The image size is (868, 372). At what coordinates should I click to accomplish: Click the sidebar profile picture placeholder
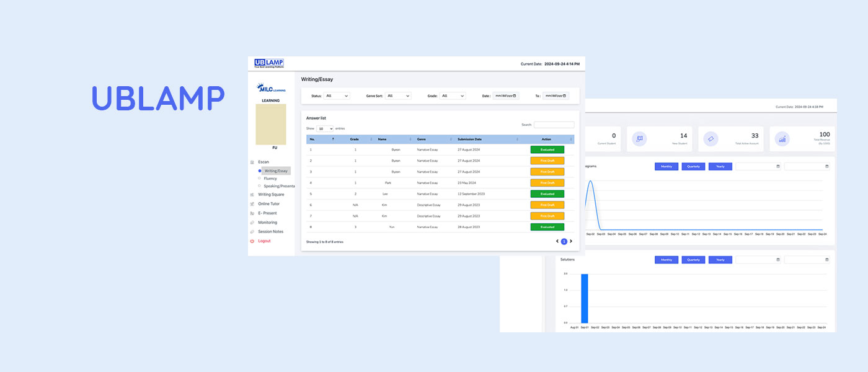tap(271, 125)
